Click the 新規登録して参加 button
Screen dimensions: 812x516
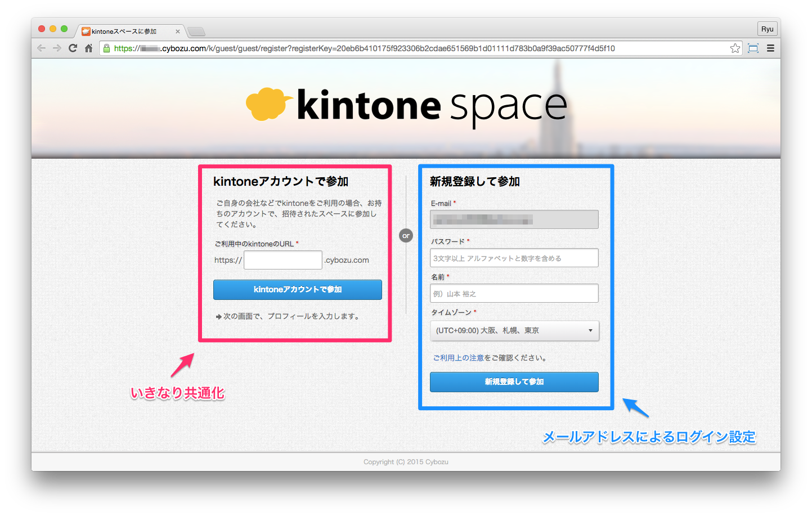(514, 382)
